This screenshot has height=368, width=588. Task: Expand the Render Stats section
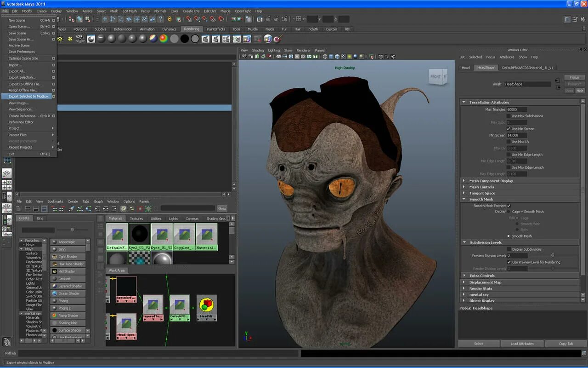pyautogui.click(x=464, y=288)
